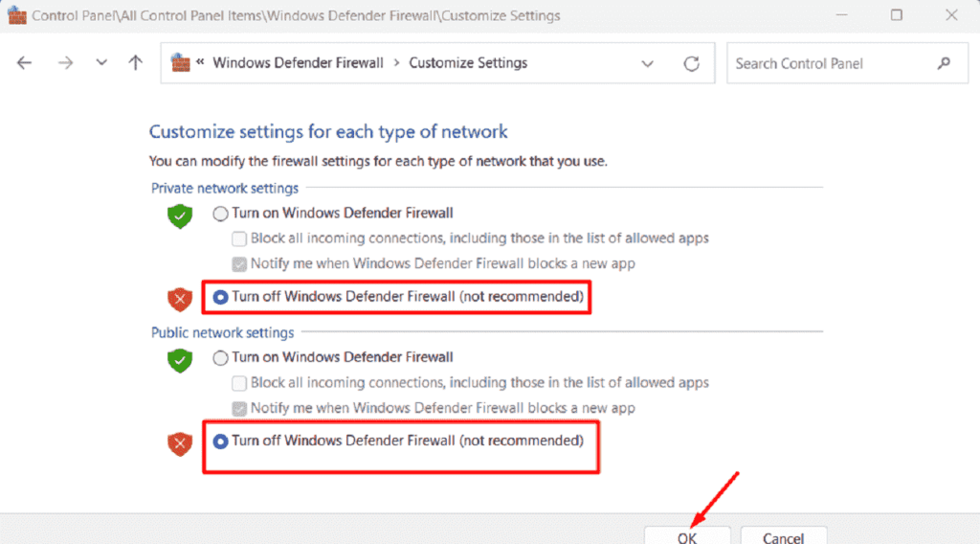Click the Search Control Panel field
This screenshot has height=544, width=980.
coord(848,63)
